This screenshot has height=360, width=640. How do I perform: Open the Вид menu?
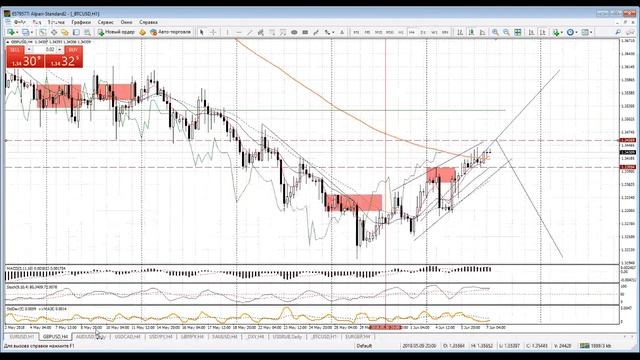tap(37, 22)
